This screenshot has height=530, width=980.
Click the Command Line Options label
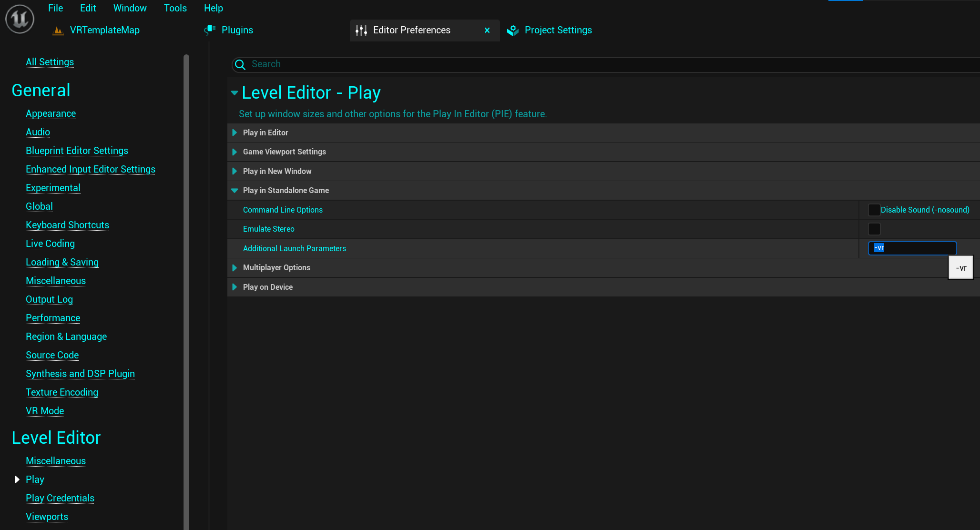pos(283,210)
